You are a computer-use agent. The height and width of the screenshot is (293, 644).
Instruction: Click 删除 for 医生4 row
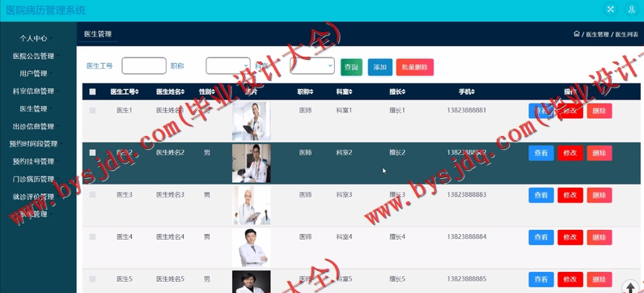click(x=600, y=237)
